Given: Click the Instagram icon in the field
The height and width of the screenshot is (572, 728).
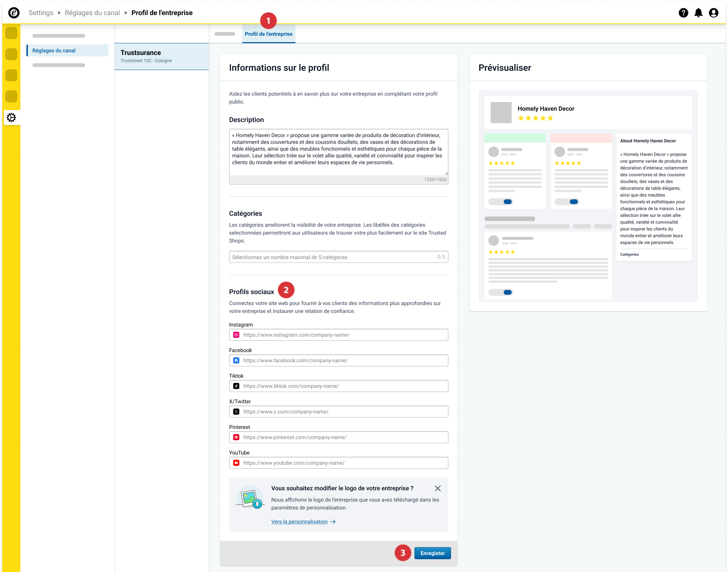Looking at the screenshot, I should [x=236, y=335].
